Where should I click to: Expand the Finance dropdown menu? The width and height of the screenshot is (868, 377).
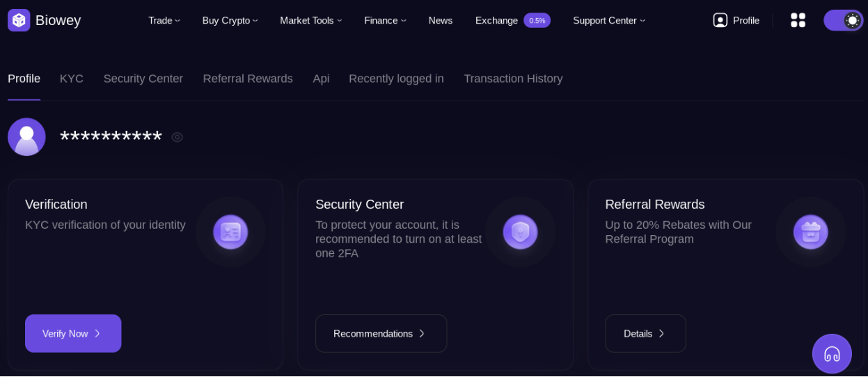click(x=385, y=20)
